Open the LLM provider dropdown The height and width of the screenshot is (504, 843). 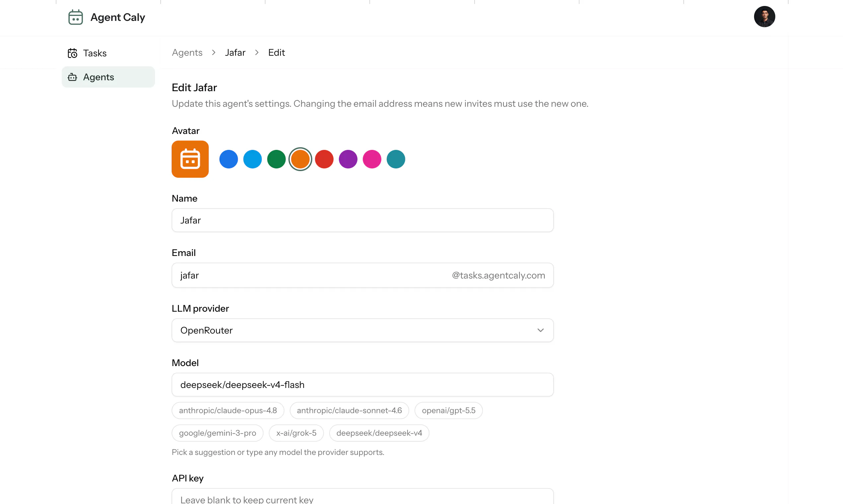point(362,331)
